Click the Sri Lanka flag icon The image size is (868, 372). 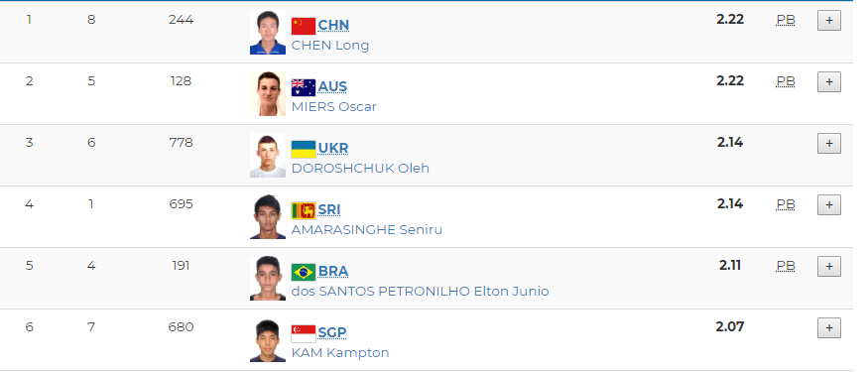click(x=304, y=210)
